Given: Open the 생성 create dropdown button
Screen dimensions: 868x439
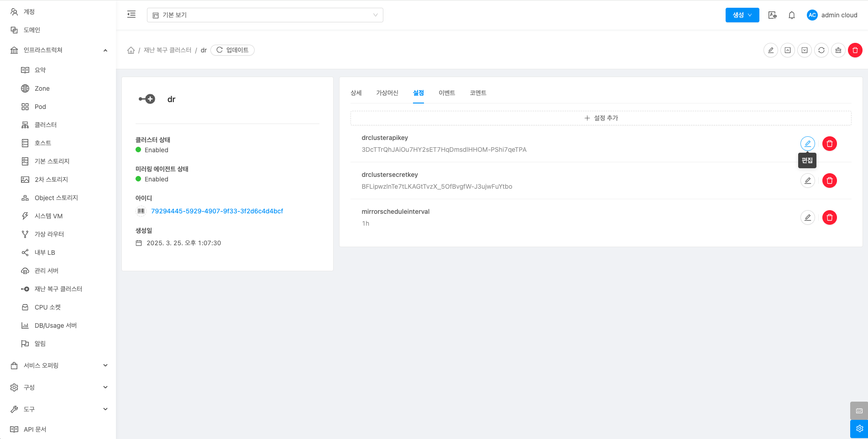Looking at the screenshot, I should tap(742, 15).
